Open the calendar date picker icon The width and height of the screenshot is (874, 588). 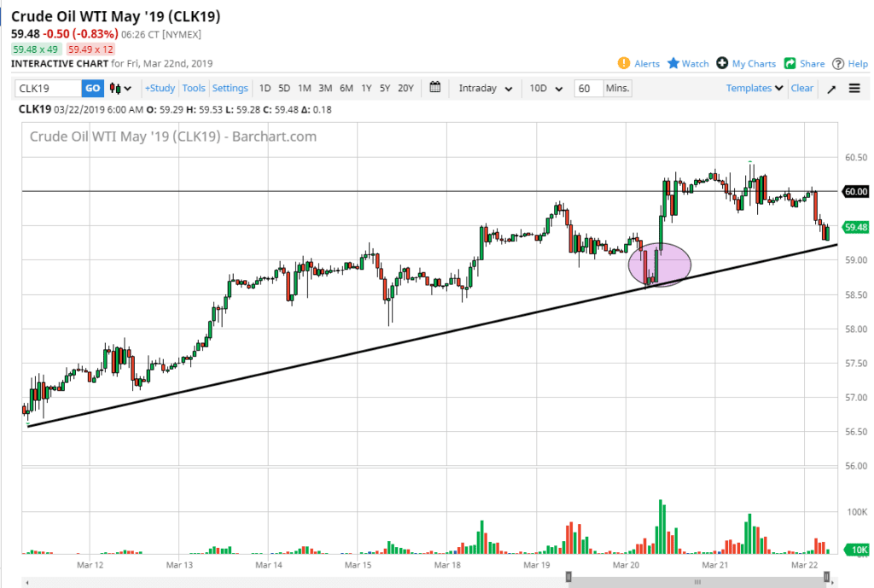pos(435,88)
